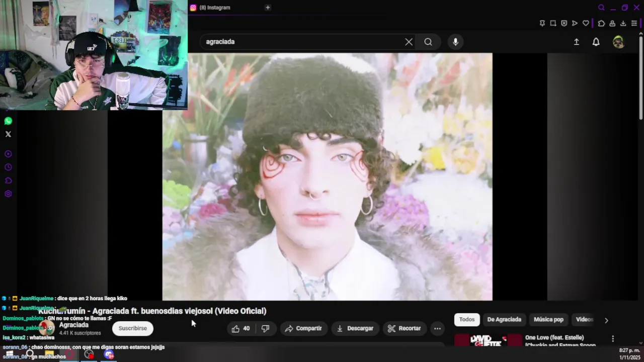644x362 pixels.
Task: Click the Descargar download button
Action: pyautogui.click(x=355, y=328)
